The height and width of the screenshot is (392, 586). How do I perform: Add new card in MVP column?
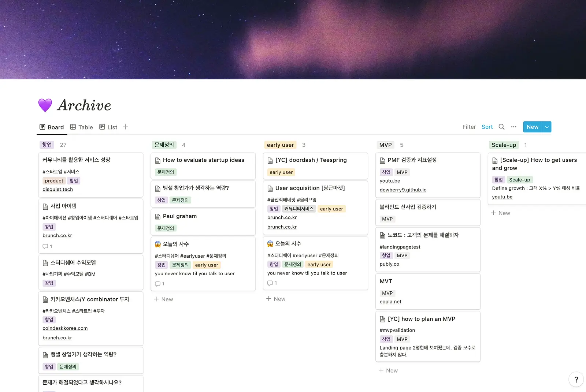point(388,370)
